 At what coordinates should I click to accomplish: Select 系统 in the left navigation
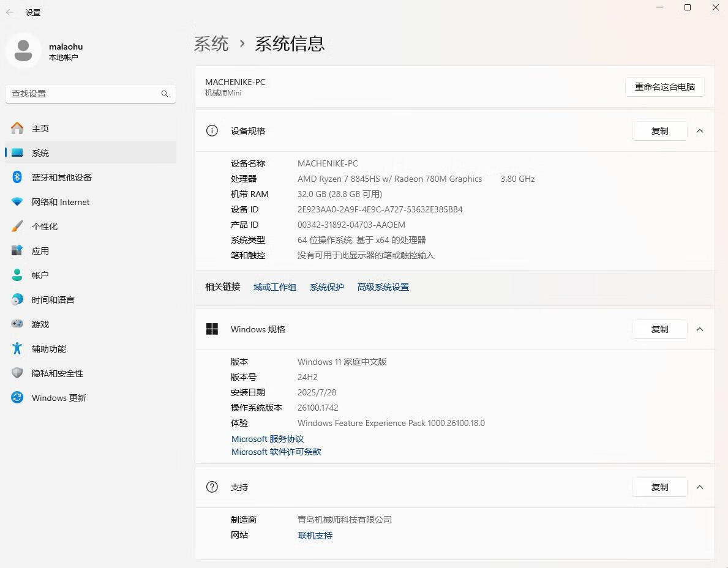pos(40,153)
